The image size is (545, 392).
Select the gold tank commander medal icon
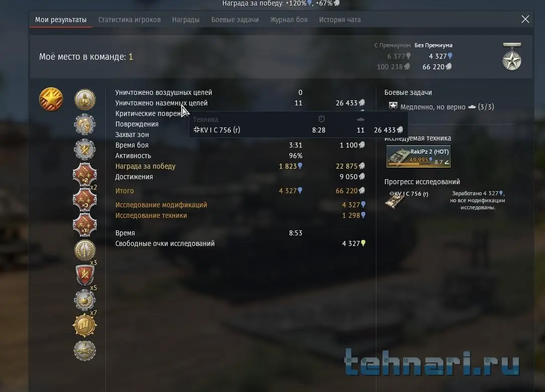[85, 100]
